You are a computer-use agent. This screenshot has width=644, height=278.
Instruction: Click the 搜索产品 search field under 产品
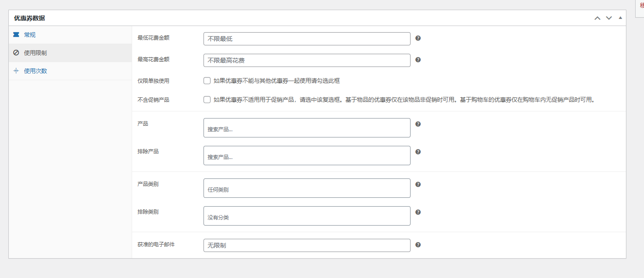307,128
